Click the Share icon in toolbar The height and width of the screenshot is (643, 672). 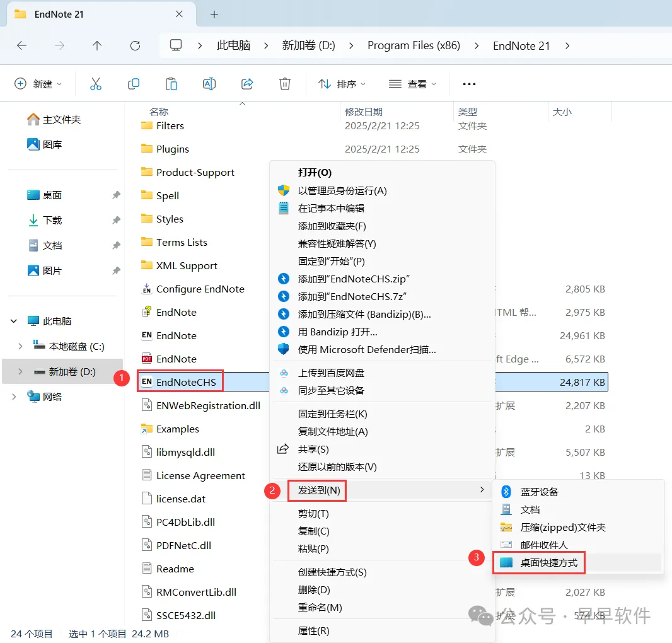pos(247,84)
